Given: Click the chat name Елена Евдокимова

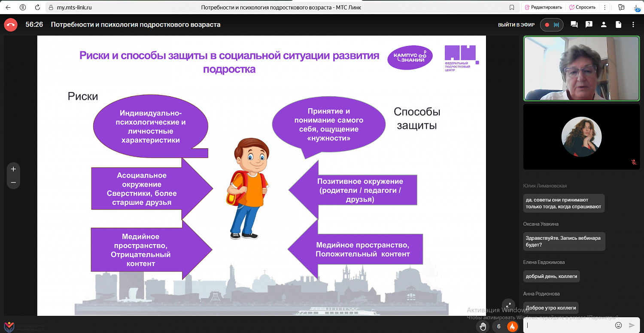Looking at the screenshot, I should 544,262.
